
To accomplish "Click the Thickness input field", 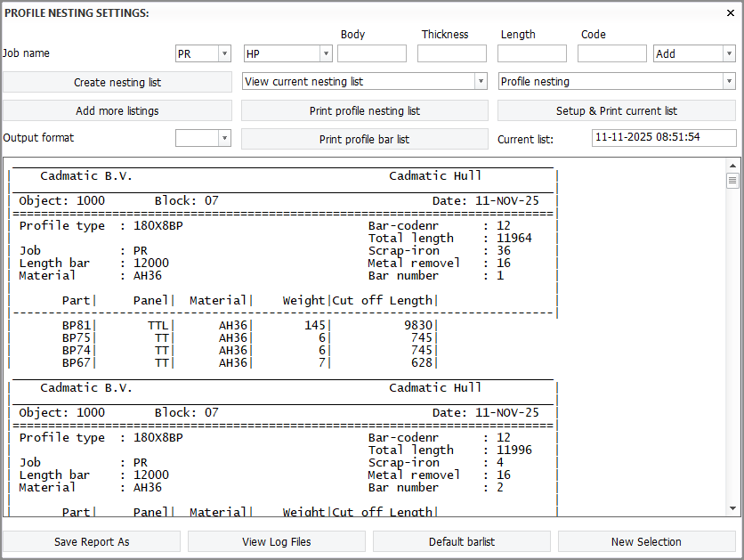I will (x=451, y=54).
